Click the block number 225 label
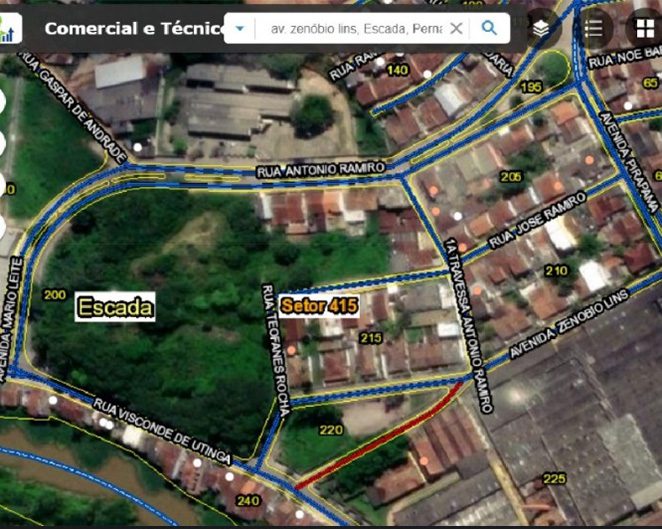662x529 pixels. click(x=554, y=479)
